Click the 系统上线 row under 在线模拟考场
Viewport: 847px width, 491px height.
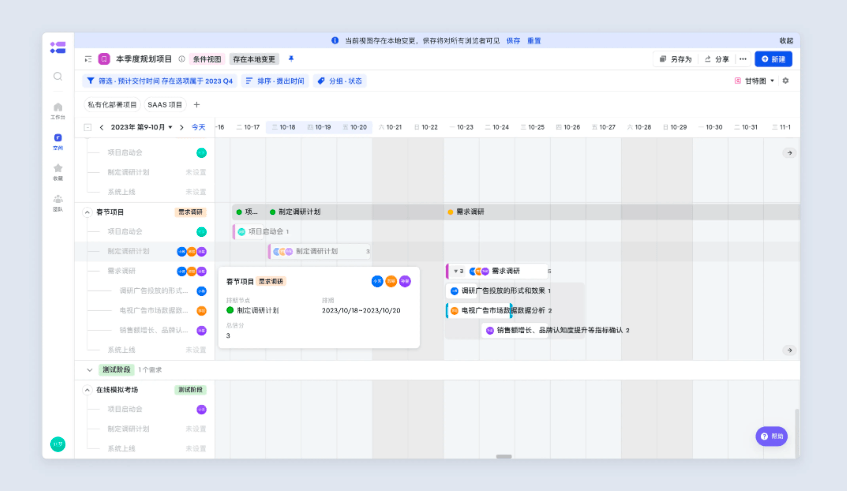(x=145, y=449)
